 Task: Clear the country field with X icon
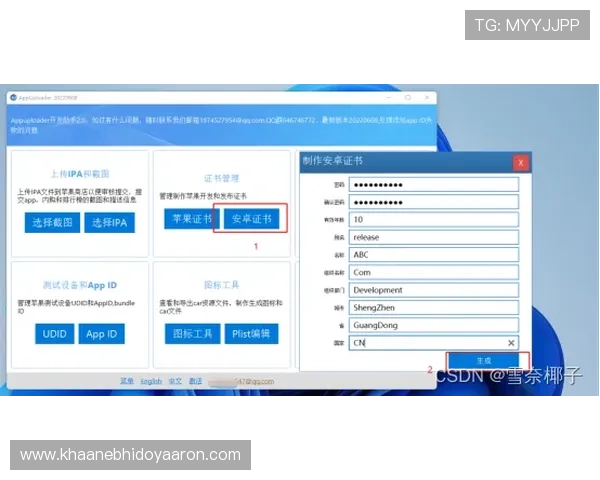pyautogui.click(x=511, y=343)
